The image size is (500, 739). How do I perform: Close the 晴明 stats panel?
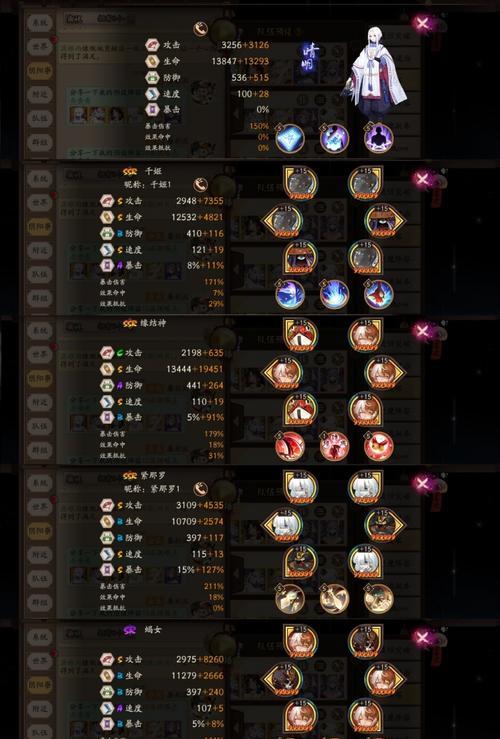pos(422,23)
